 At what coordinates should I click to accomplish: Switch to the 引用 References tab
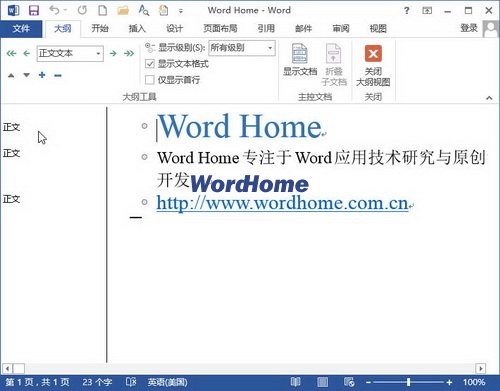coord(266,29)
